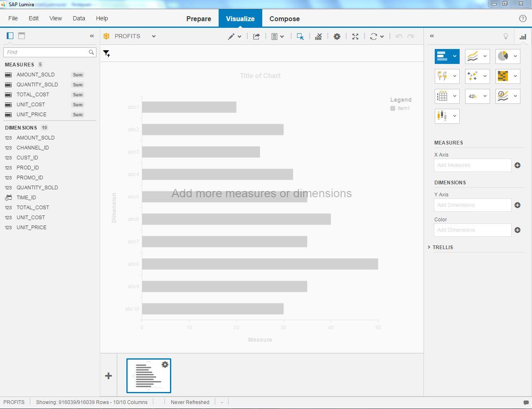The width and height of the screenshot is (532, 409).
Task: Select the TOTAL_COST measure
Action: coord(33,95)
